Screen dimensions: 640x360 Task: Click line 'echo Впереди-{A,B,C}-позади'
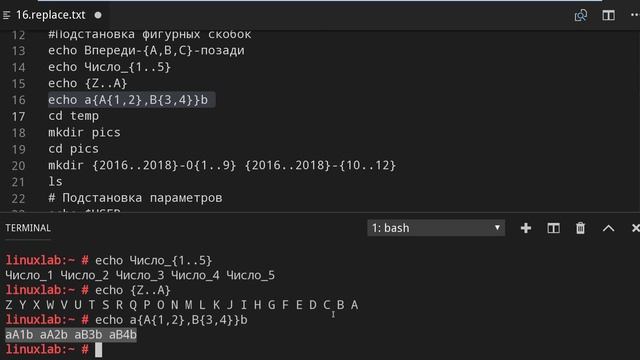tap(147, 51)
